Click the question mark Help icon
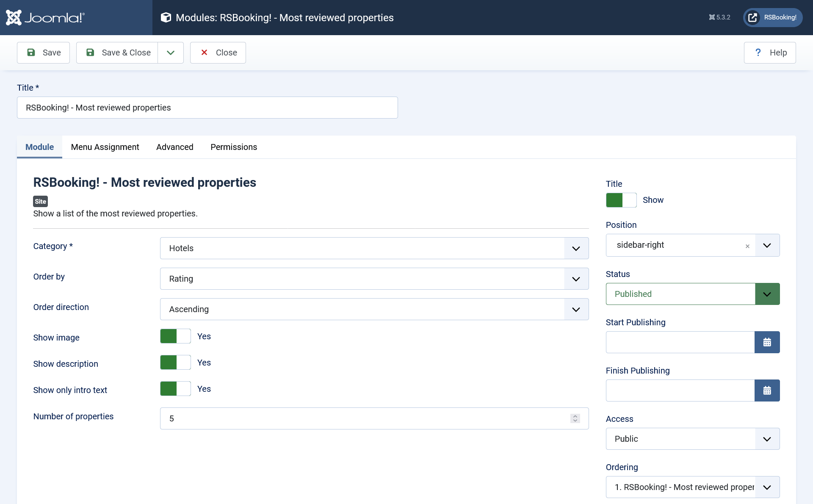813x504 pixels. point(758,52)
